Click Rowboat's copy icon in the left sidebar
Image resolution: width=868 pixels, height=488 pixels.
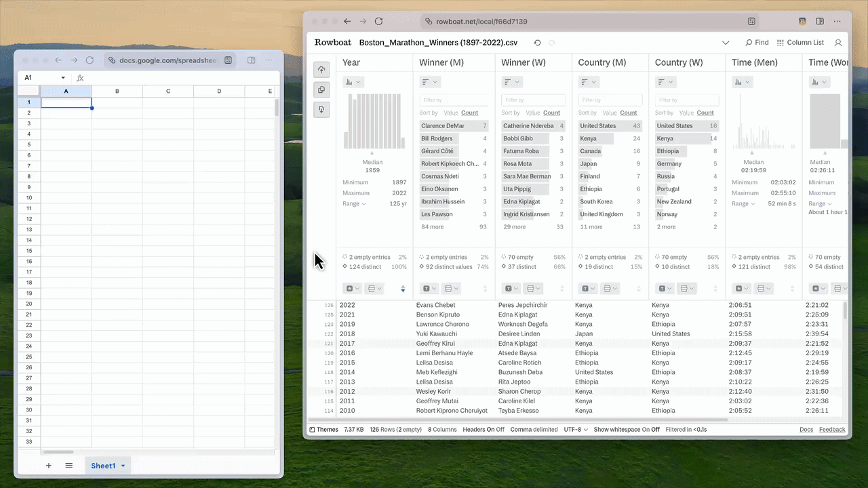pos(321,89)
